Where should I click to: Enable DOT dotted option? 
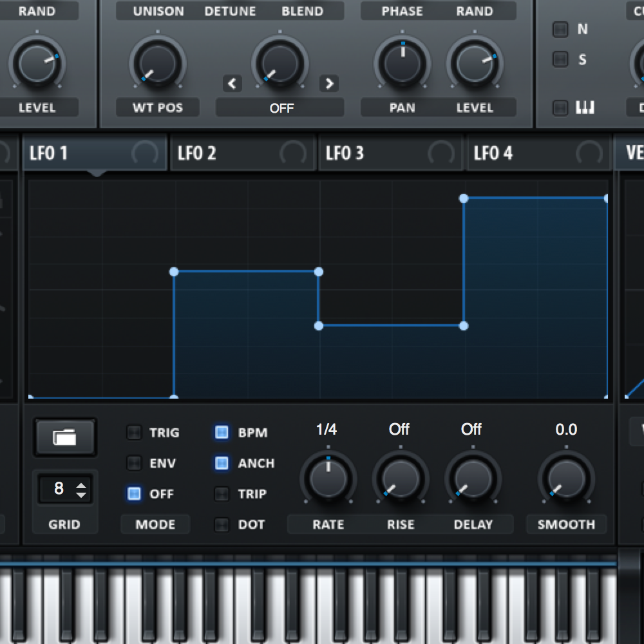click(222, 524)
